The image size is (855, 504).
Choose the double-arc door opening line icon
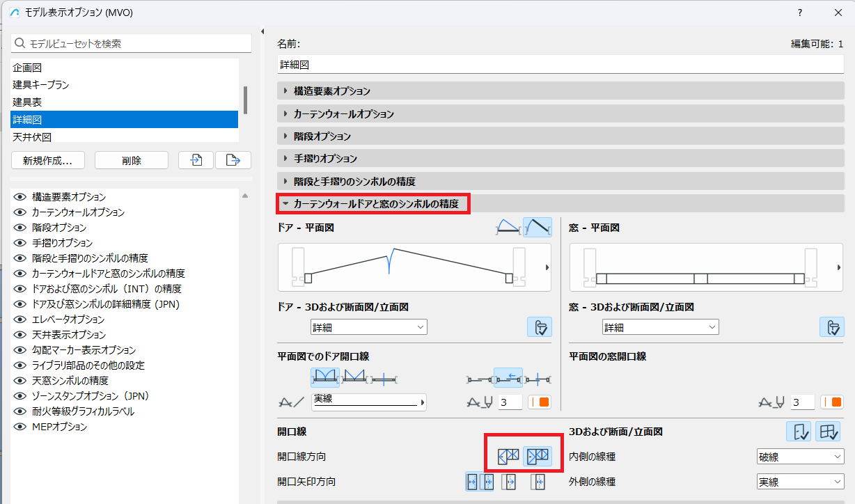coord(325,378)
